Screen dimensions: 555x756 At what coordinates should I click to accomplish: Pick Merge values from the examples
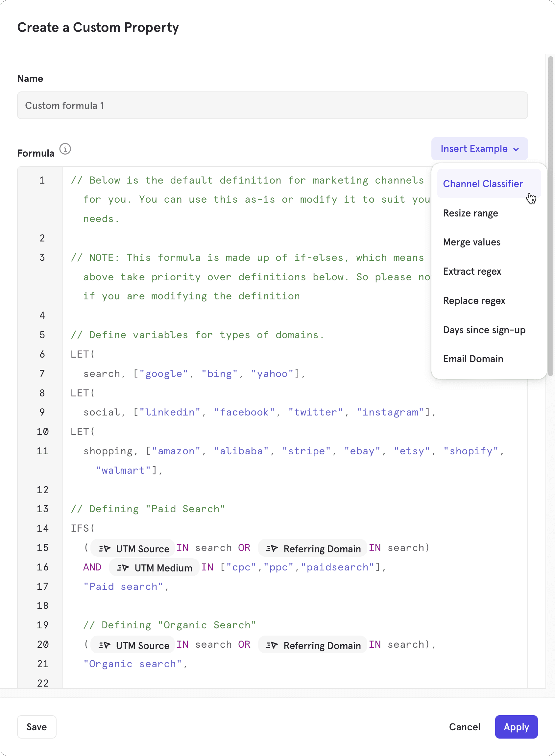(472, 242)
